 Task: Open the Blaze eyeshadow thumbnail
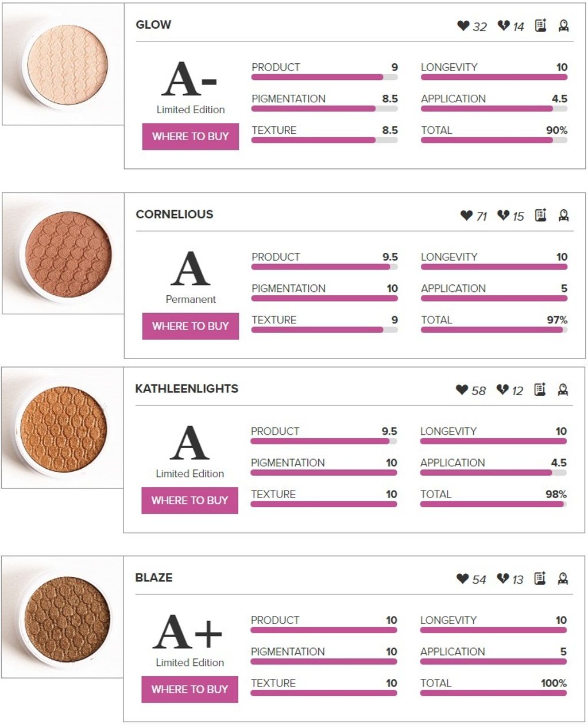click(x=62, y=617)
